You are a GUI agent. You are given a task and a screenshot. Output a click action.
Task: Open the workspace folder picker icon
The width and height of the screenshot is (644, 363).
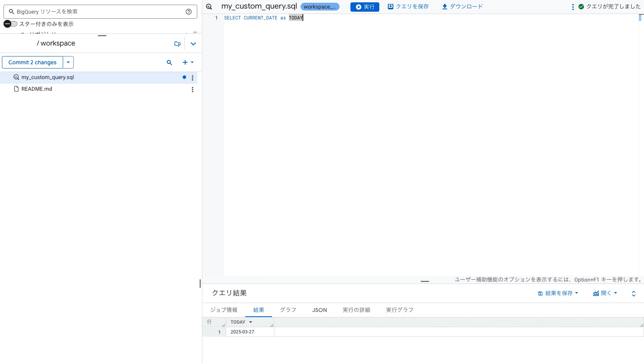pyautogui.click(x=177, y=44)
